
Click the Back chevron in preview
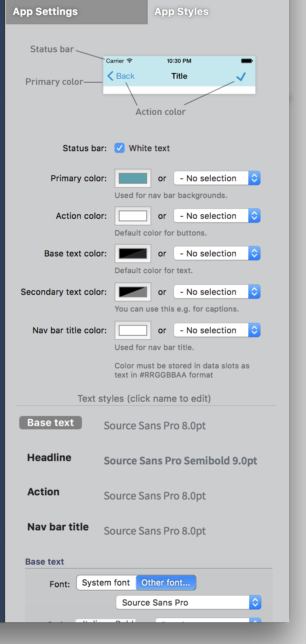point(111,76)
